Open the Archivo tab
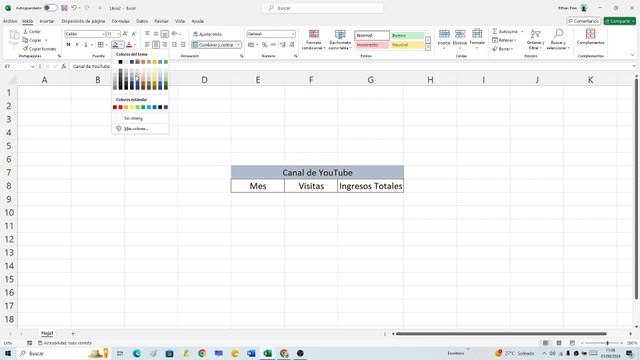This screenshot has height=360, width=640. (10, 21)
